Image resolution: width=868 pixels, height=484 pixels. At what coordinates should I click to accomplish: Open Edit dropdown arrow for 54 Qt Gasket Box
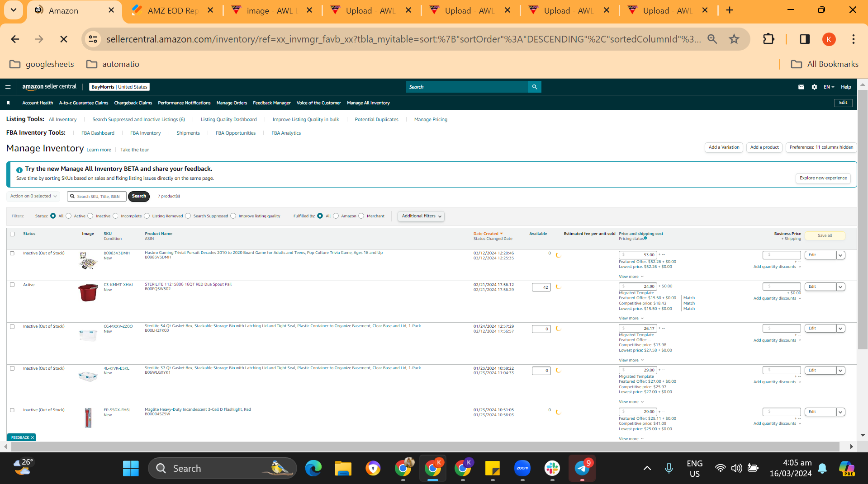[840, 329]
